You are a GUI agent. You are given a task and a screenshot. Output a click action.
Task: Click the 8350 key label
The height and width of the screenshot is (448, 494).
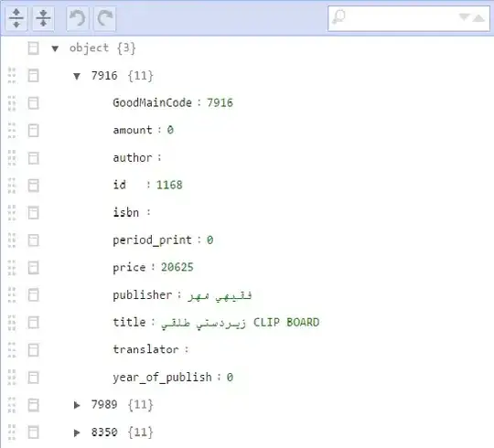pyautogui.click(x=104, y=432)
